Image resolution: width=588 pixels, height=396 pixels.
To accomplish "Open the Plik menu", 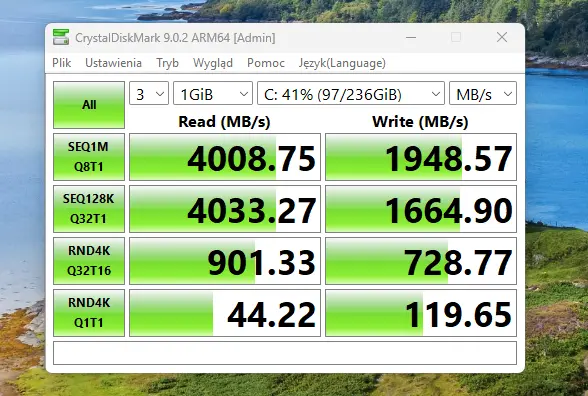I will [x=62, y=63].
